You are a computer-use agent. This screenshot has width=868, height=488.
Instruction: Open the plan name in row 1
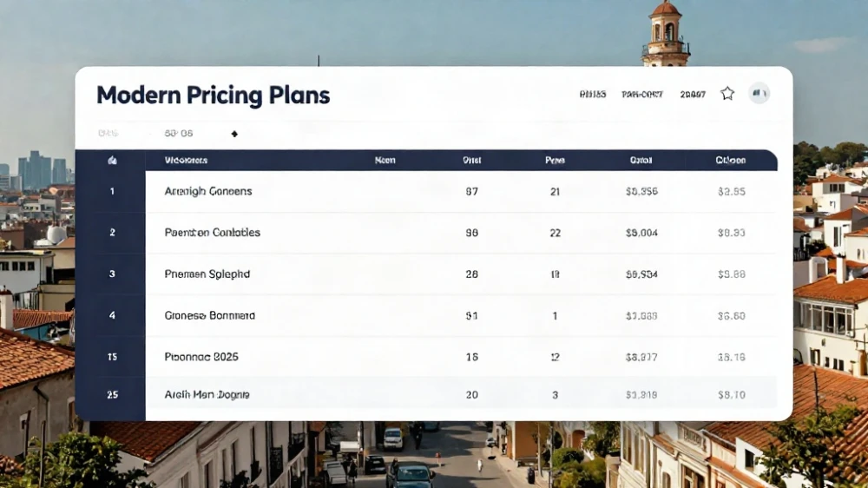tap(208, 192)
